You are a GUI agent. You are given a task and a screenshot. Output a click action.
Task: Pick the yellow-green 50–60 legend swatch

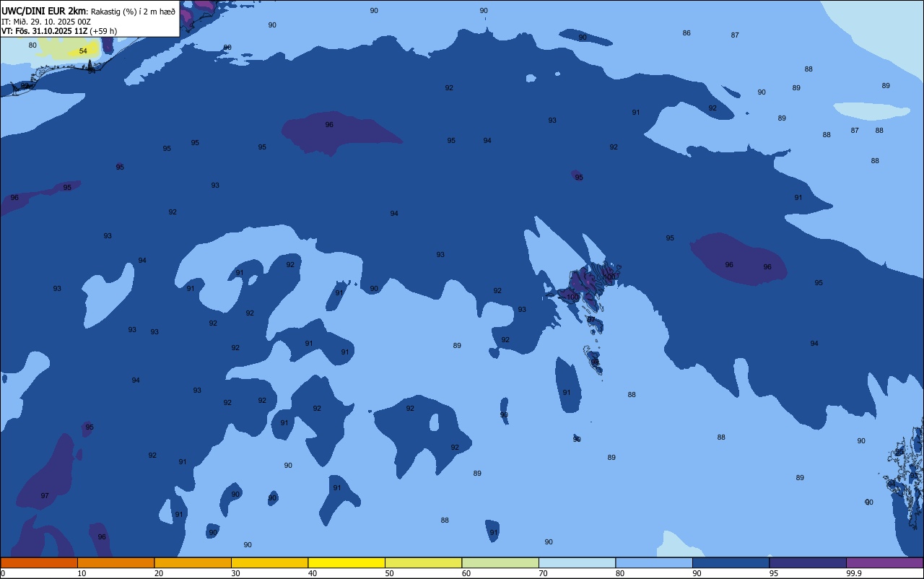(x=423, y=562)
